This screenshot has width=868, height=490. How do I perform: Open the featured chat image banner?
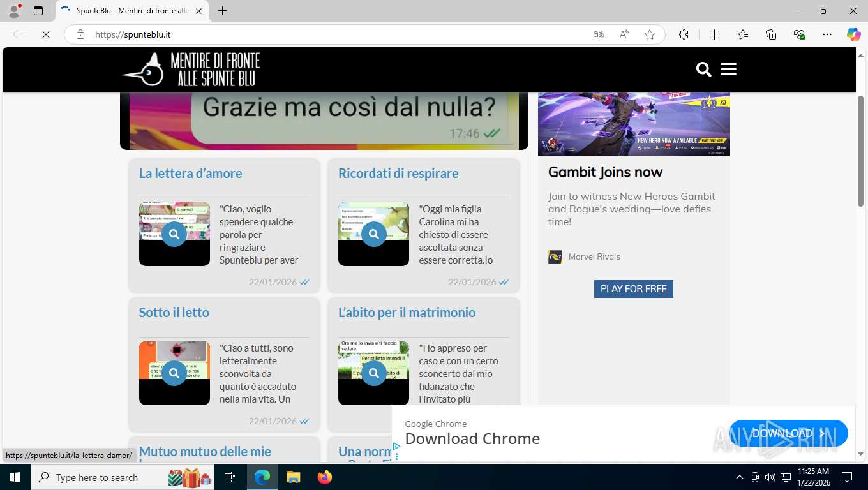point(324,121)
